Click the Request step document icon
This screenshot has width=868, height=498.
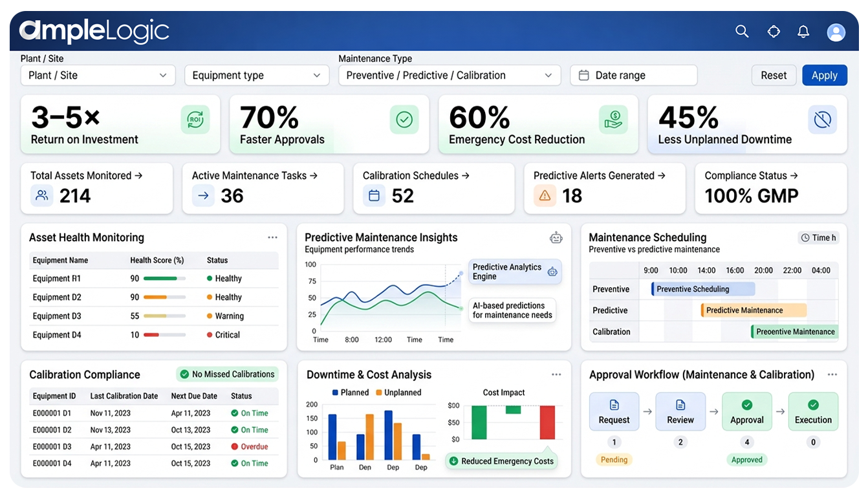(614, 405)
